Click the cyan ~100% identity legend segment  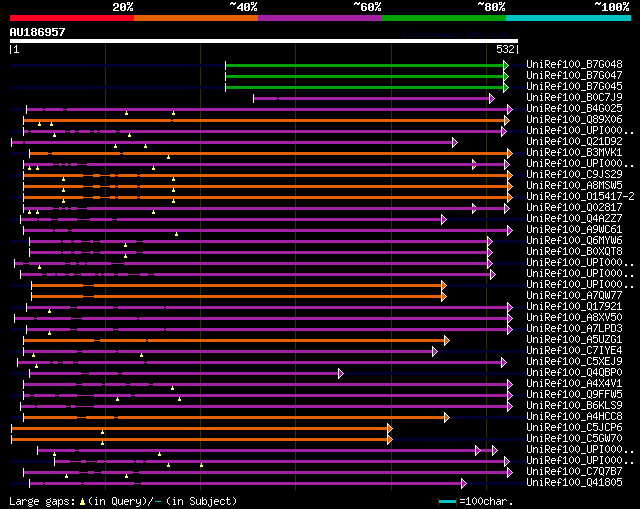569,18
